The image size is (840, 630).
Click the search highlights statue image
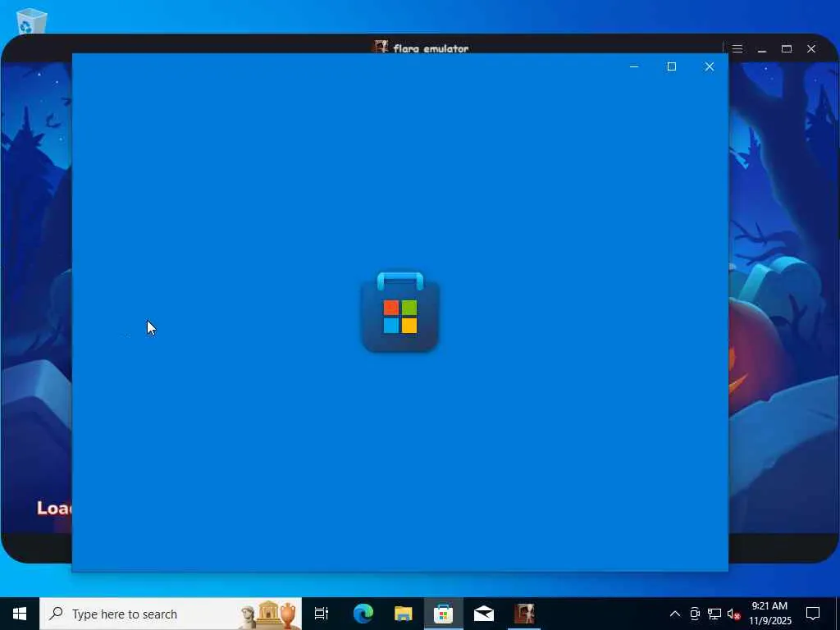click(x=268, y=614)
